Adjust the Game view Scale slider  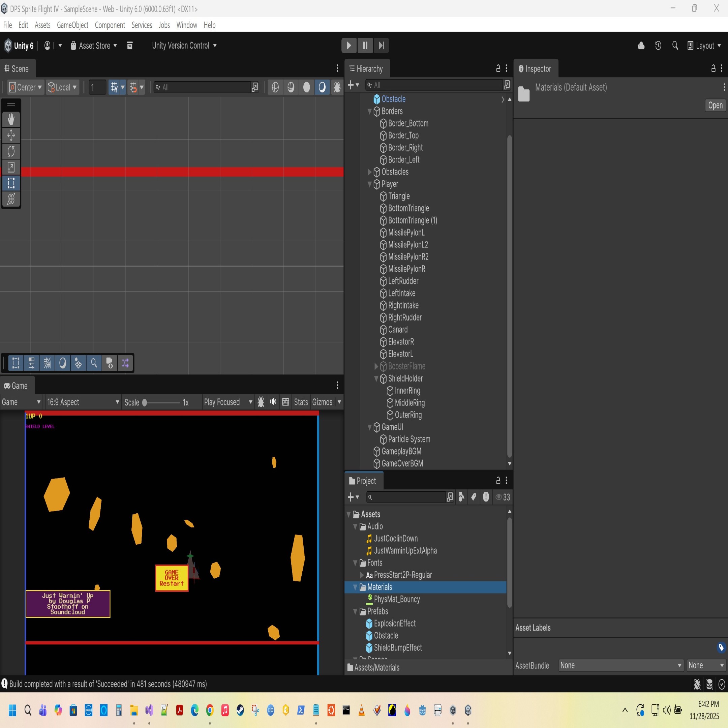point(145,402)
